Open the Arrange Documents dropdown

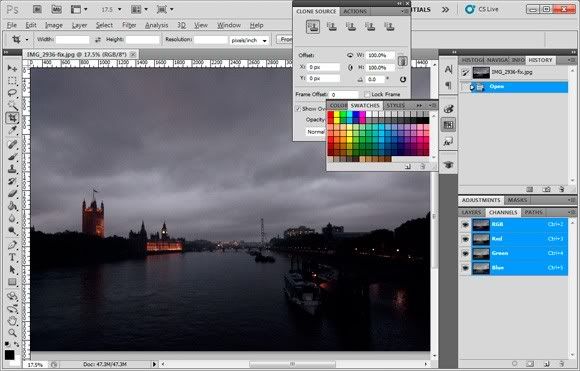coord(139,10)
